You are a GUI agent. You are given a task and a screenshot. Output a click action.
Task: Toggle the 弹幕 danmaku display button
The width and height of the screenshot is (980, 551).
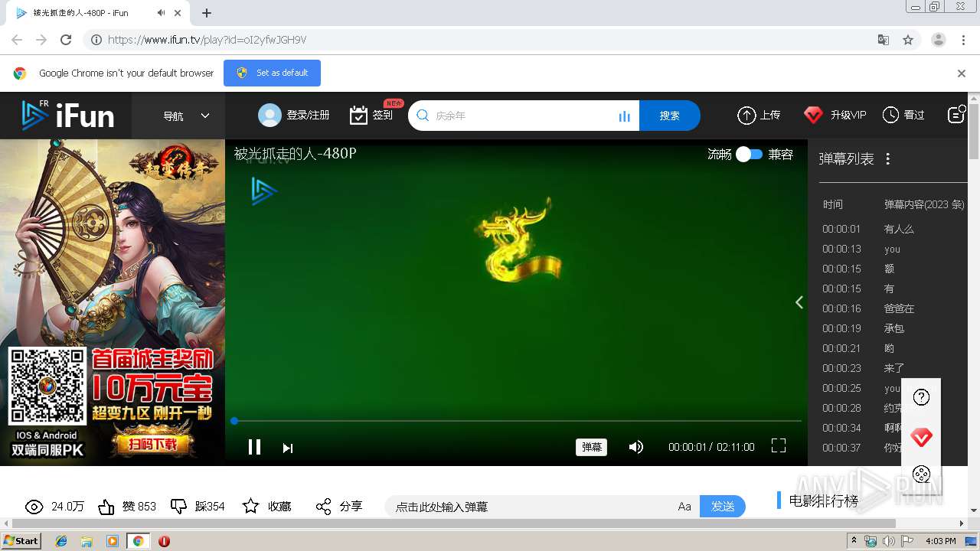tap(591, 447)
